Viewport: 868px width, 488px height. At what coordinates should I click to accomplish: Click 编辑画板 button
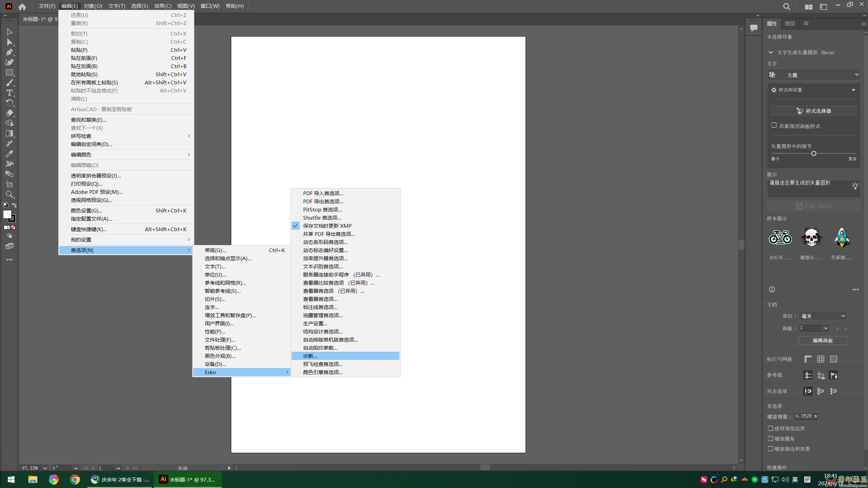pos(823,340)
